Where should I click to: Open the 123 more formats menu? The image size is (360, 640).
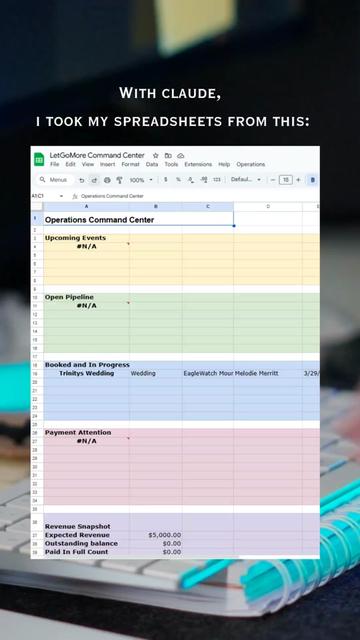click(217, 180)
